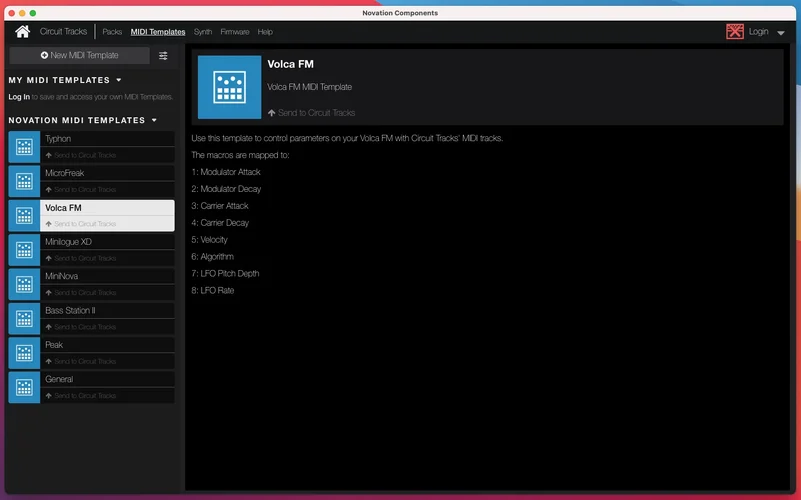The width and height of the screenshot is (801, 500).
Task: Open the Login dropdown arrow
Action: pyautogui.click(x=781, y=33)
